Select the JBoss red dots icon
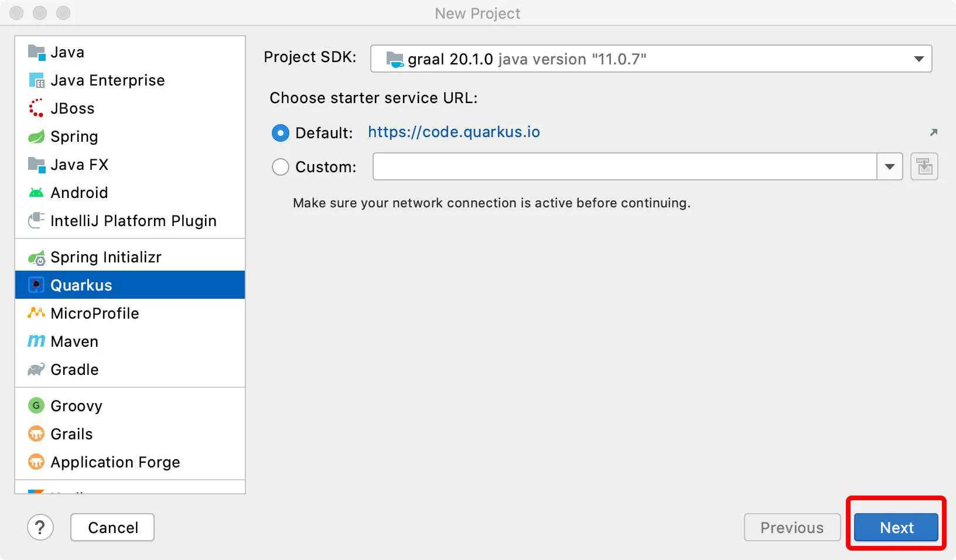The height and width of the screenshot is (560, 956). click(36, 108)
